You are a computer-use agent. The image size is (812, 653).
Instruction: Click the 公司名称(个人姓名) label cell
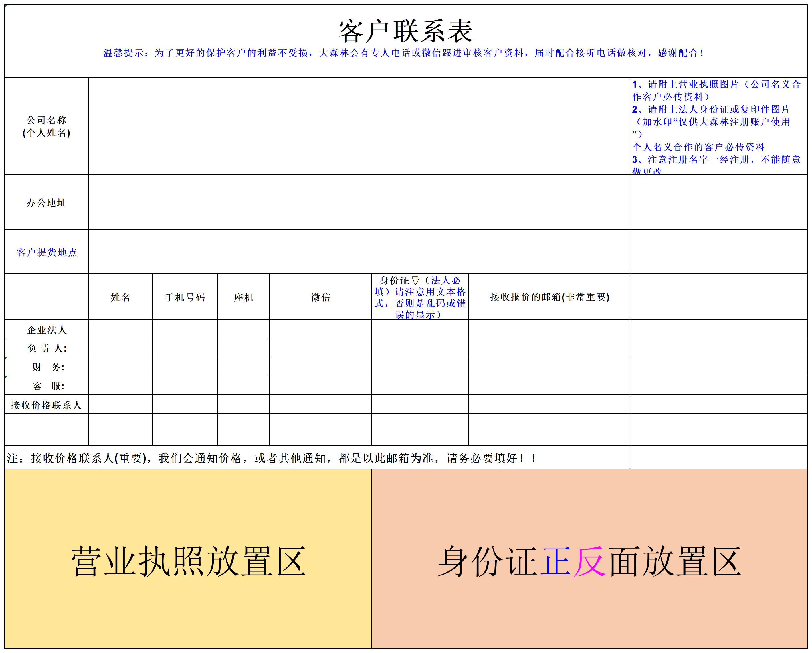tap(46, 126)
